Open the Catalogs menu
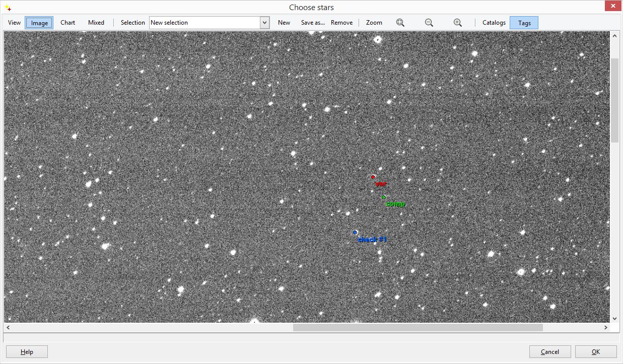Viewport: 623px width, 364px height. 494,23
